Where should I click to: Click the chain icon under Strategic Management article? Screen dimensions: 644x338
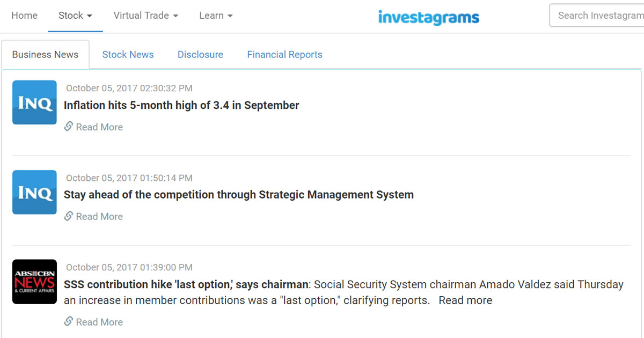click(x=69, y=216)
